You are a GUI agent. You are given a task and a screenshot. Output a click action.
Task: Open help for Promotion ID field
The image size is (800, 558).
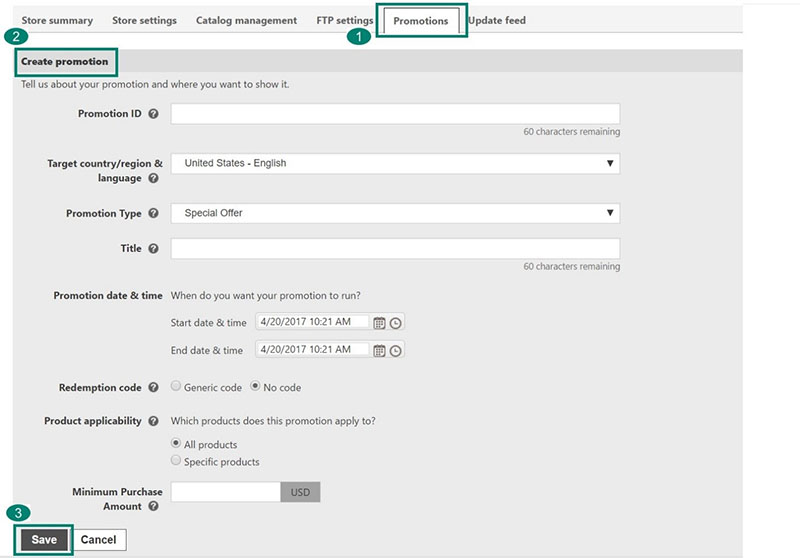pyautogui.click(x=153, y=114)
